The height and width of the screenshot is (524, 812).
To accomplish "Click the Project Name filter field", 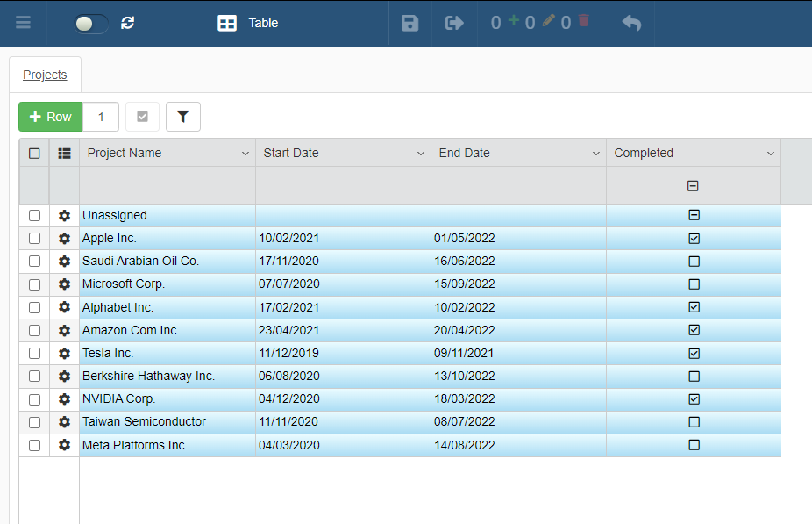I will pyautogui.click(x=167, y=185).
